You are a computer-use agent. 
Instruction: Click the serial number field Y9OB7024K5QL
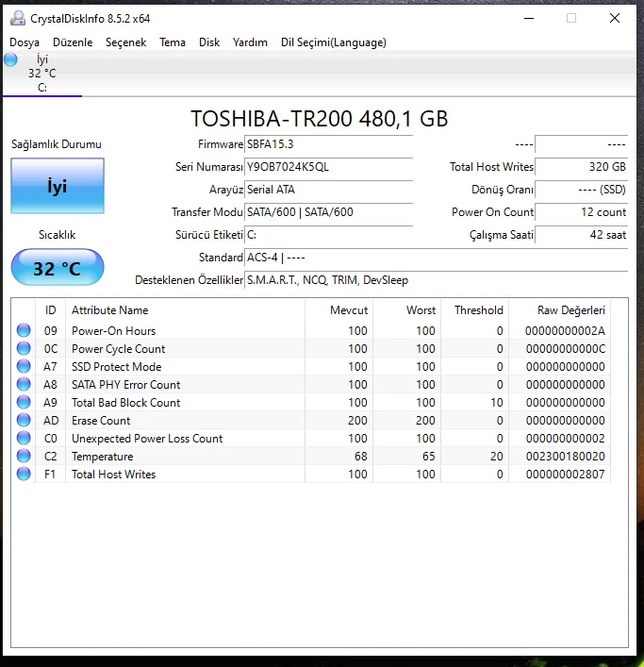[328, 167]
